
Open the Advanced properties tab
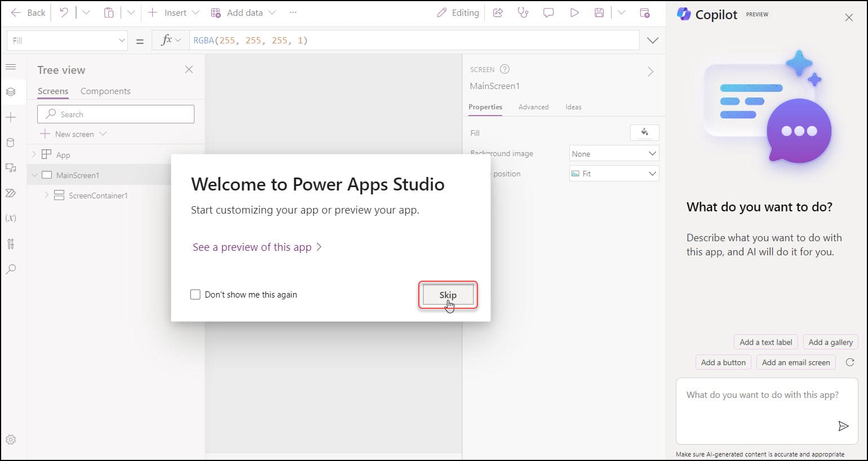[533, 107]
